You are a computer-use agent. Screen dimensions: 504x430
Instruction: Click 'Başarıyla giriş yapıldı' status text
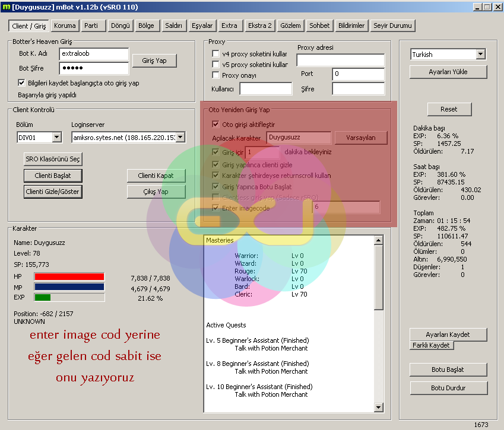pos(47,95)
